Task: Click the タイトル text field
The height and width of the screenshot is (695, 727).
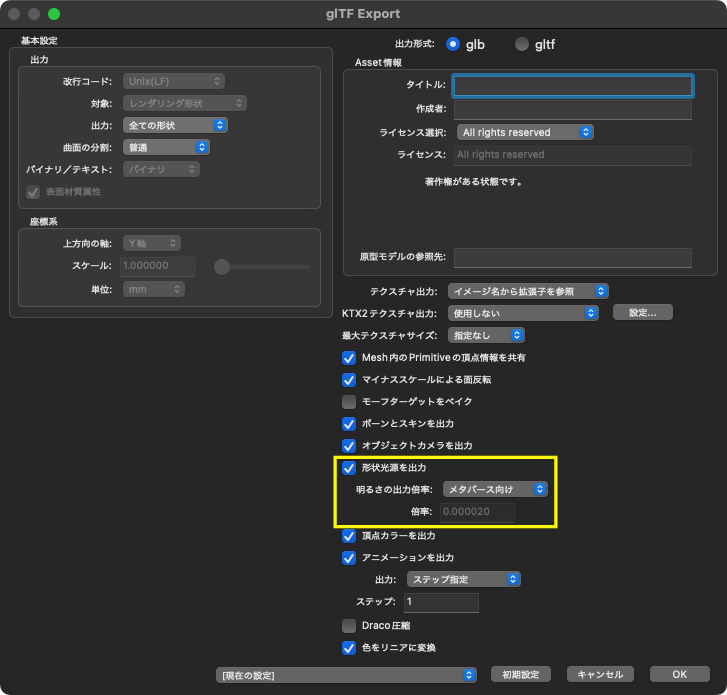Action: click(572, 86)
